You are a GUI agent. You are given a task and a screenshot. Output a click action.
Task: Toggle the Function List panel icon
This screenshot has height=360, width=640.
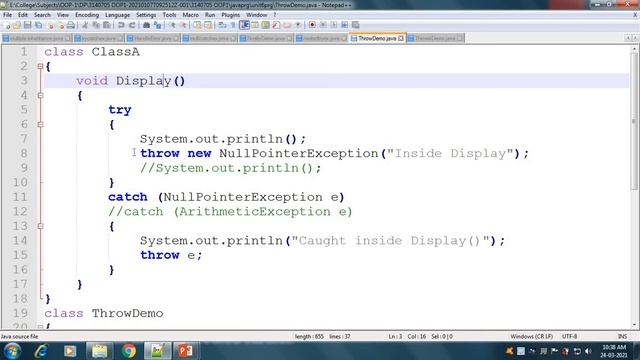coord(276,25)
